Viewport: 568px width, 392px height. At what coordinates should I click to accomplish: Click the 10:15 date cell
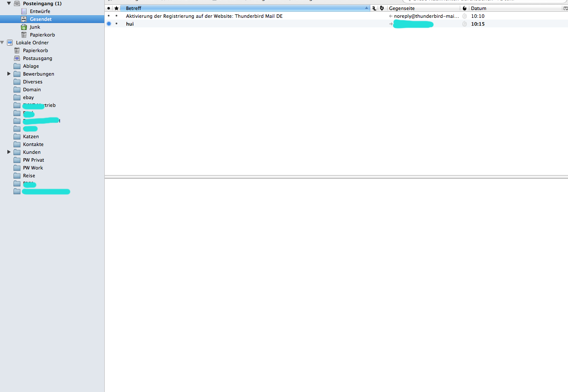[x=478, y=24]
